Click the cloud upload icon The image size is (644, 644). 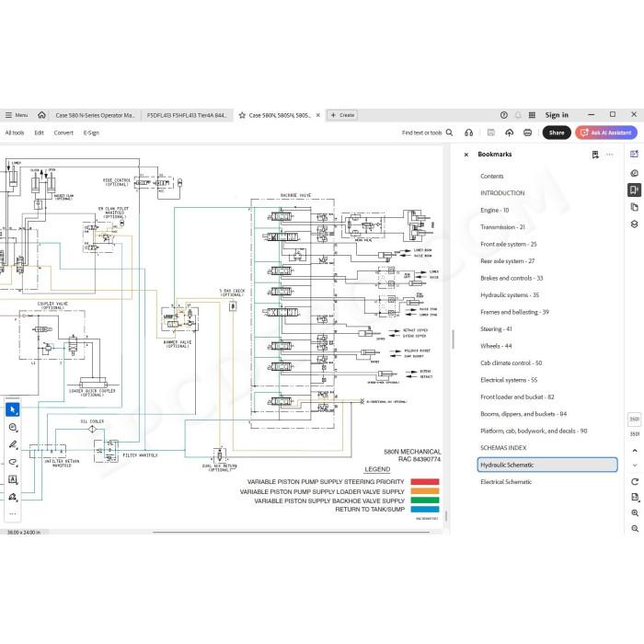(510, 132)
